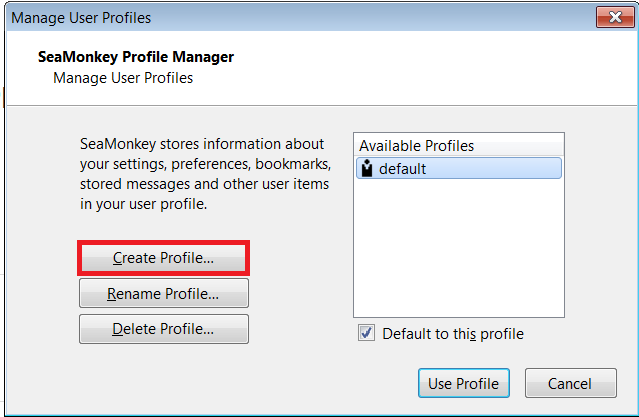
Task: Click empty area of profiles list
Action: coord(459,249)
